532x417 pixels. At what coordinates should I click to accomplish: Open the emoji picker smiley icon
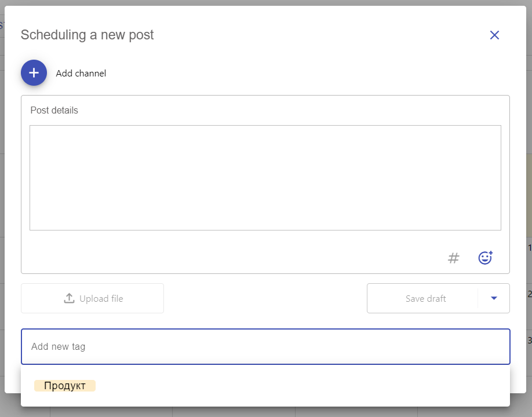click(x=485, y=258)
